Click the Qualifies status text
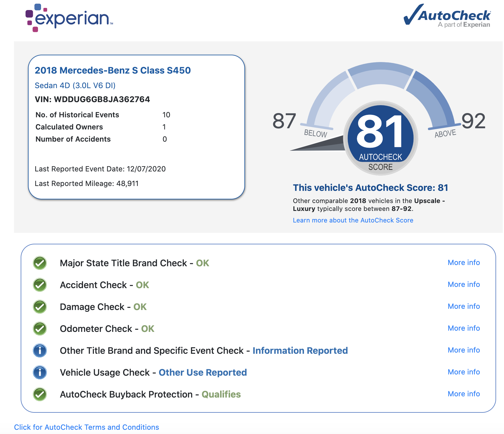 (x=221, y=394)
